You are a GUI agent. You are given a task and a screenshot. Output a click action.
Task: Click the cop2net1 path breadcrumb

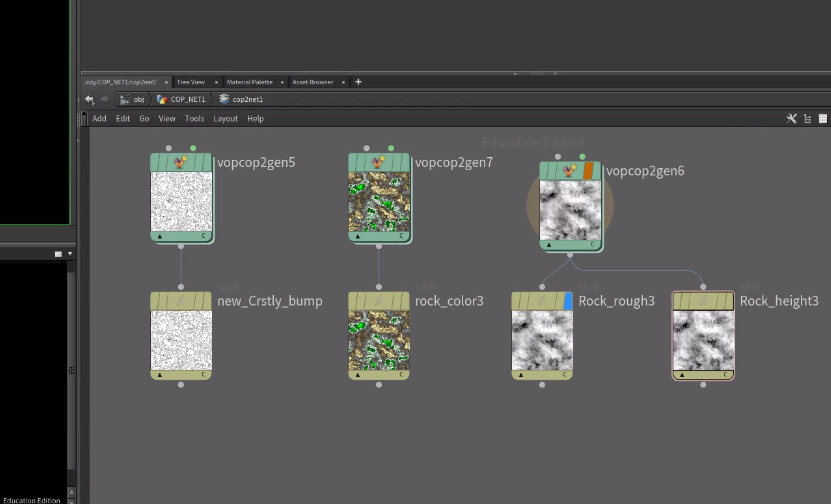point(246,100)
